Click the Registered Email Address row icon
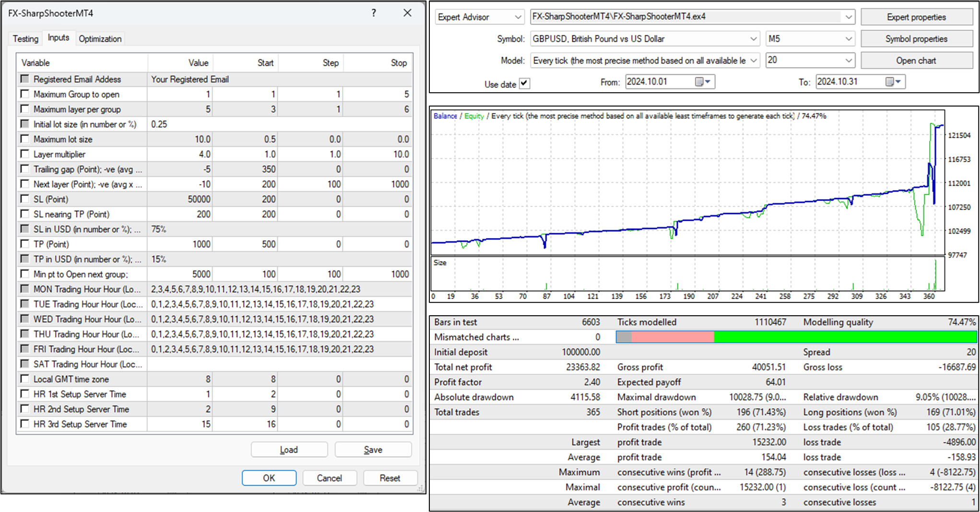Image resolution: width=980 pixels, height=512 pixels. pos(25,79)
